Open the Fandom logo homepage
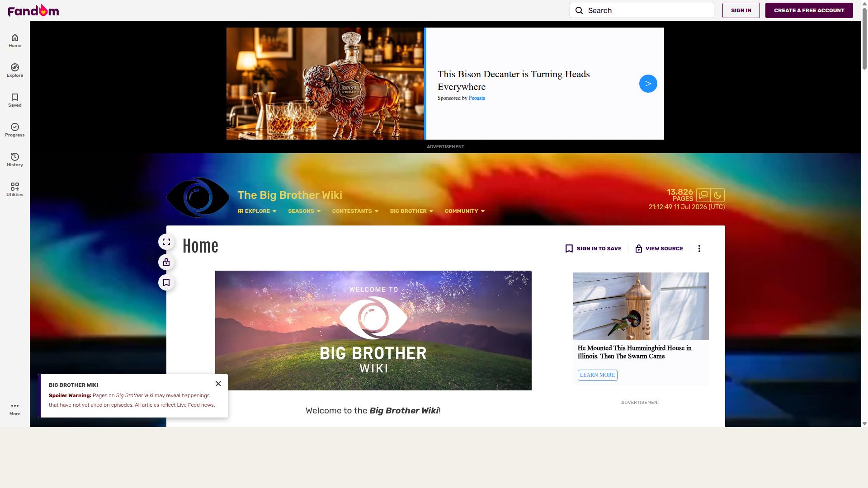Image resolution: width=868 pixels, height=488 pixels. (33, 10)
